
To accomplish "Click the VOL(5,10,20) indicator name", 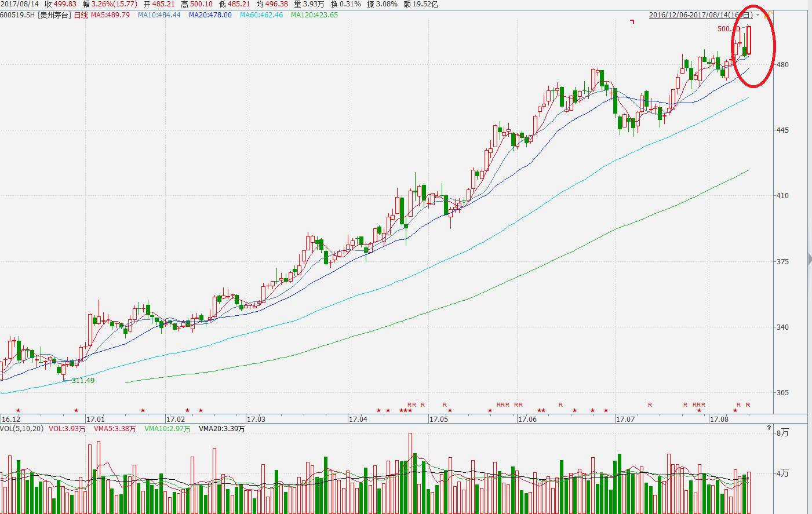I will click(x=22, y=429).
